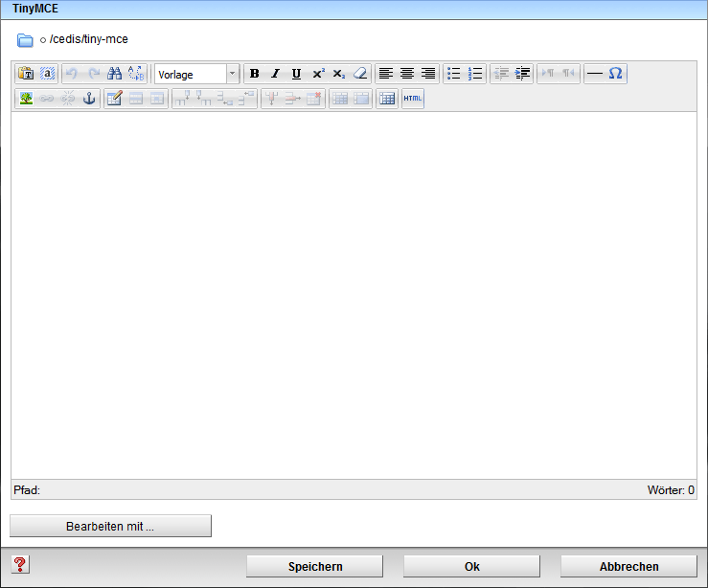Insert a horizontal rule
Image resolution: width=708 pixels, height=588 pixels.
(595, 74)
